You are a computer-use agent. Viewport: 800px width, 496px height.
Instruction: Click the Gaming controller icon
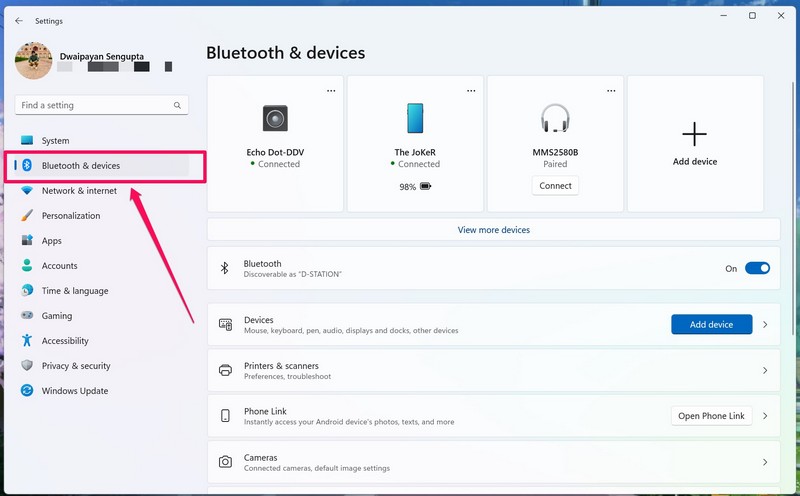[x=27, y=315]
